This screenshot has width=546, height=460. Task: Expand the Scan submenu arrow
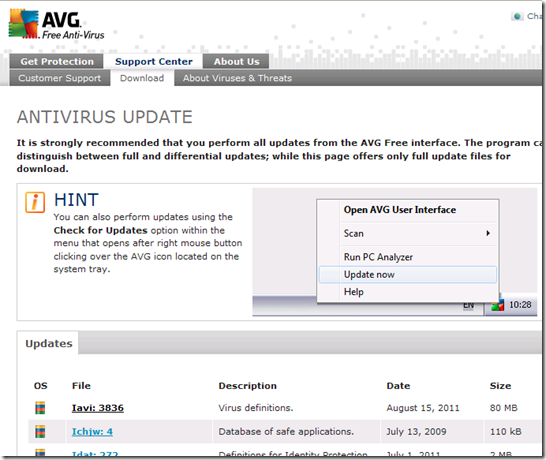point(488,233)
